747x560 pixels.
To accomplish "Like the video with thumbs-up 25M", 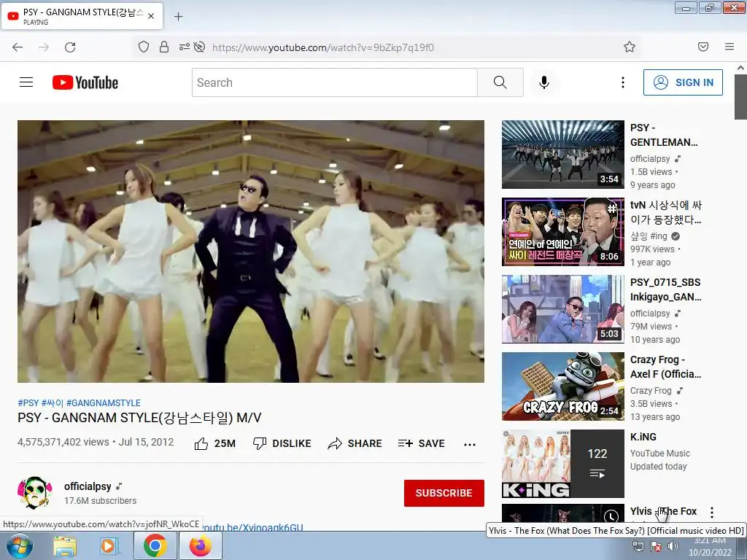I will click(x=215, y=443).
